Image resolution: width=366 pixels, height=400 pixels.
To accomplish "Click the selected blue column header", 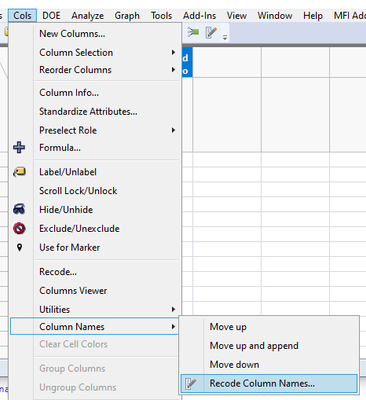I will coord(187,63).
